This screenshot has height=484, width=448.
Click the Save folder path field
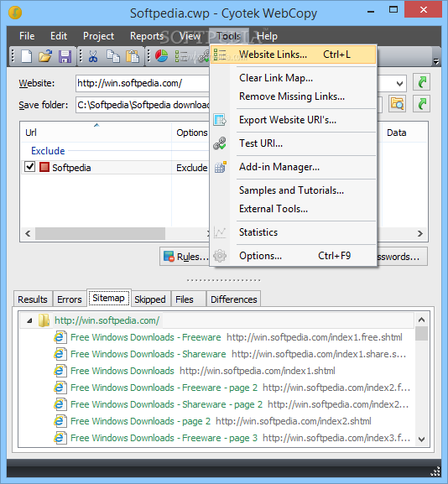[143, 105]
